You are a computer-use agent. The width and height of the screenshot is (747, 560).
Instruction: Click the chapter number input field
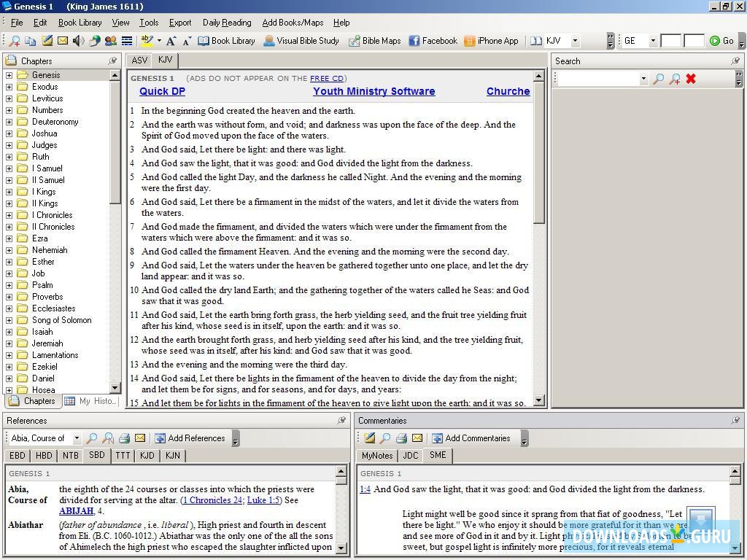(x=671, y=41)
